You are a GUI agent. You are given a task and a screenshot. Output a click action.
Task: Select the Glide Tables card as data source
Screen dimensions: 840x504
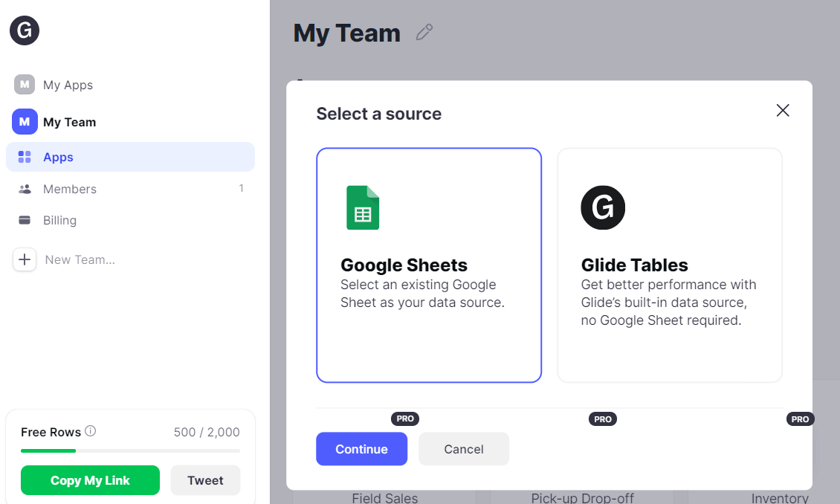coord(669,265)
